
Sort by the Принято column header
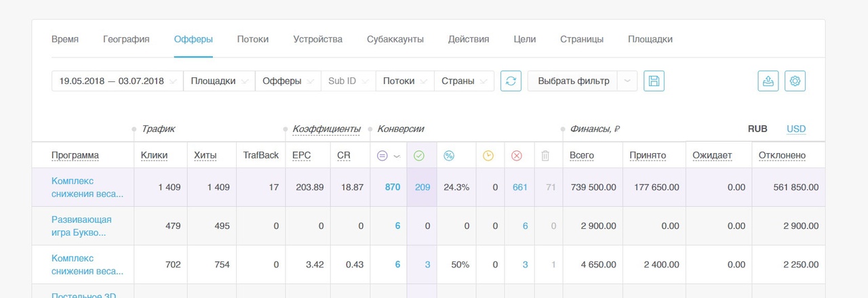648,156
